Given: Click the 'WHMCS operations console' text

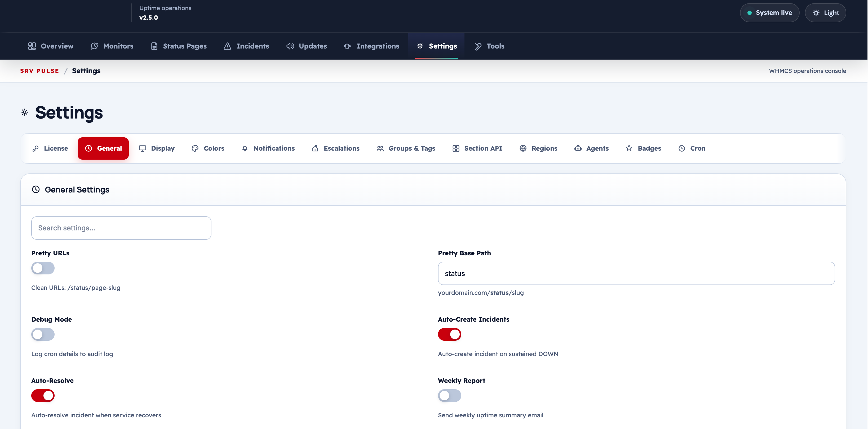Looking at the screenshot, I should click(x=807, y=71).
